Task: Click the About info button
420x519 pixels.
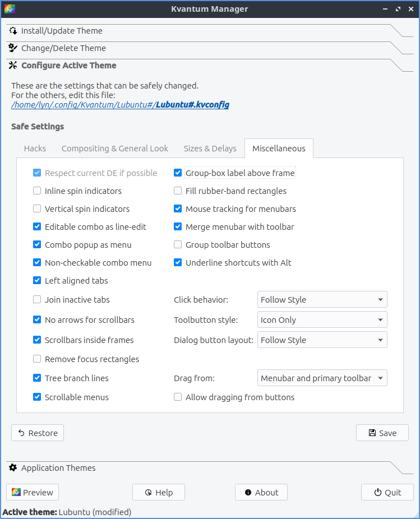Action: pos(261,492)
